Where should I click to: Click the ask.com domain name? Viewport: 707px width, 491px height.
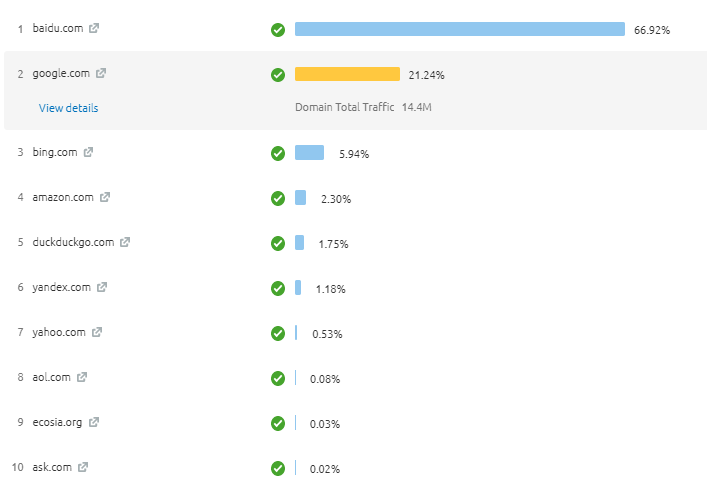[x=52, y=467]
